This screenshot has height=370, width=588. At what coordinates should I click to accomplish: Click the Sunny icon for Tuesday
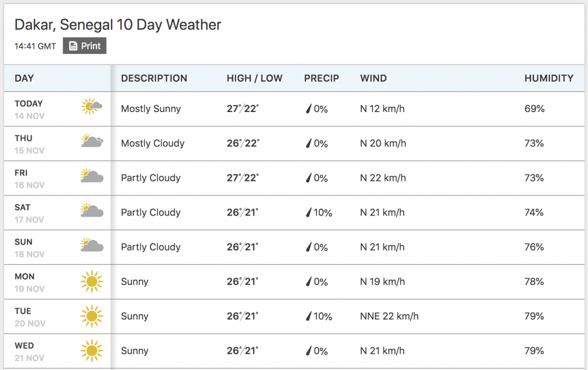pyautogui.click(x=91, y=316)
